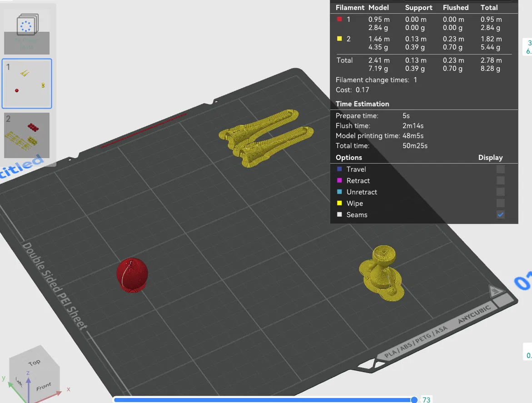This screenshot has width=532, height=403.
Task: Click the yellow Wipe color swatch
Action: click(339, 203)
